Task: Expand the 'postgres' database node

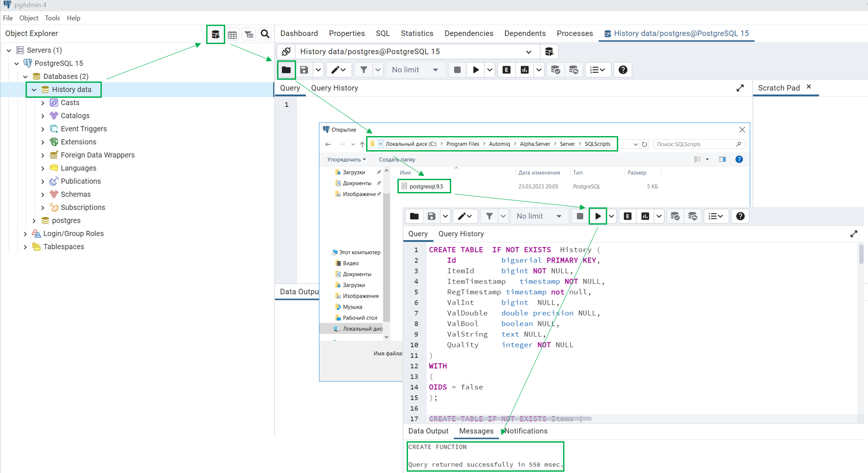Action: [34, 221]
